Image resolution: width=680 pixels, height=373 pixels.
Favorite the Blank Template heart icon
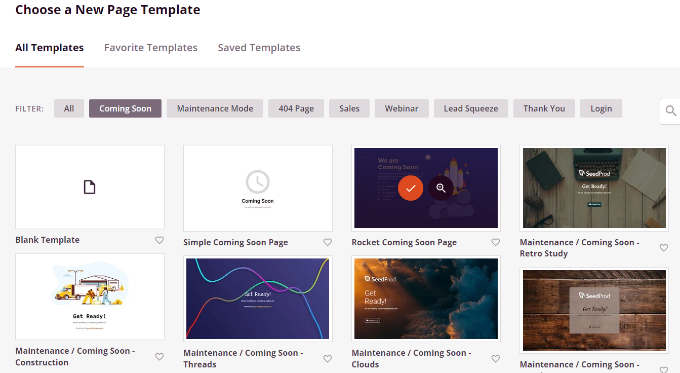point(160,240)
